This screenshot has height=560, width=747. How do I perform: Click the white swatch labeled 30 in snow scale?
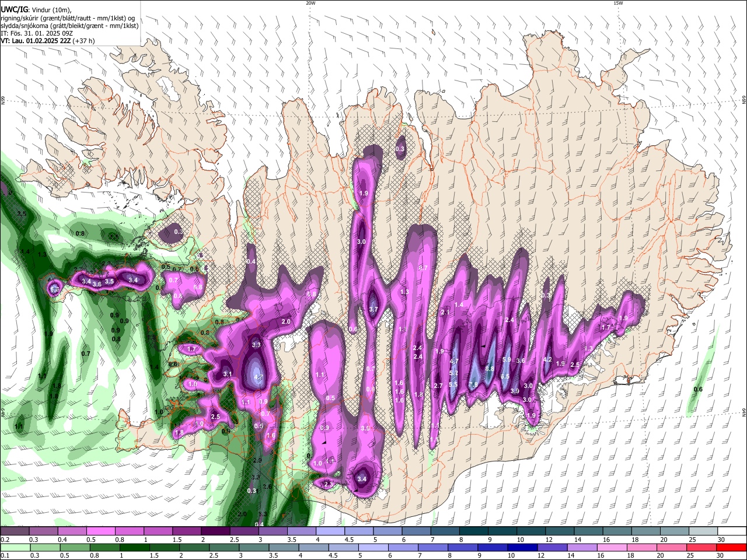[731, 531]
